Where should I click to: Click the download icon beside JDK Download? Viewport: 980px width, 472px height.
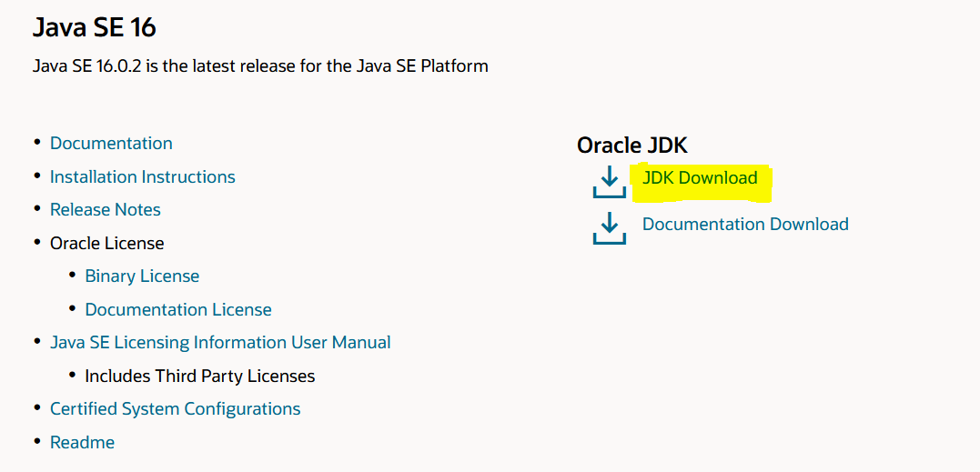pyautogui.click(x=609, y=183)
